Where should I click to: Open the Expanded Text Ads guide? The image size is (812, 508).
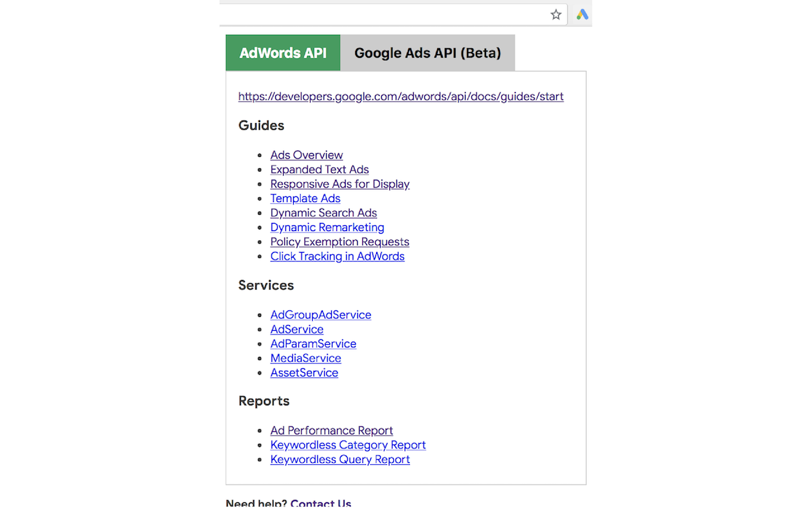319,170
